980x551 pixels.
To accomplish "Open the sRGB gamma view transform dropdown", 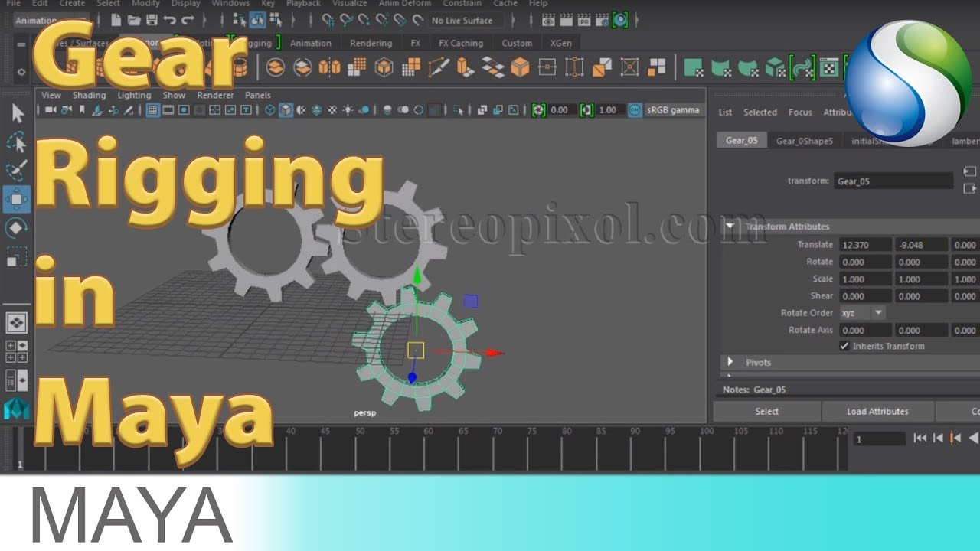I will [674, 110].
